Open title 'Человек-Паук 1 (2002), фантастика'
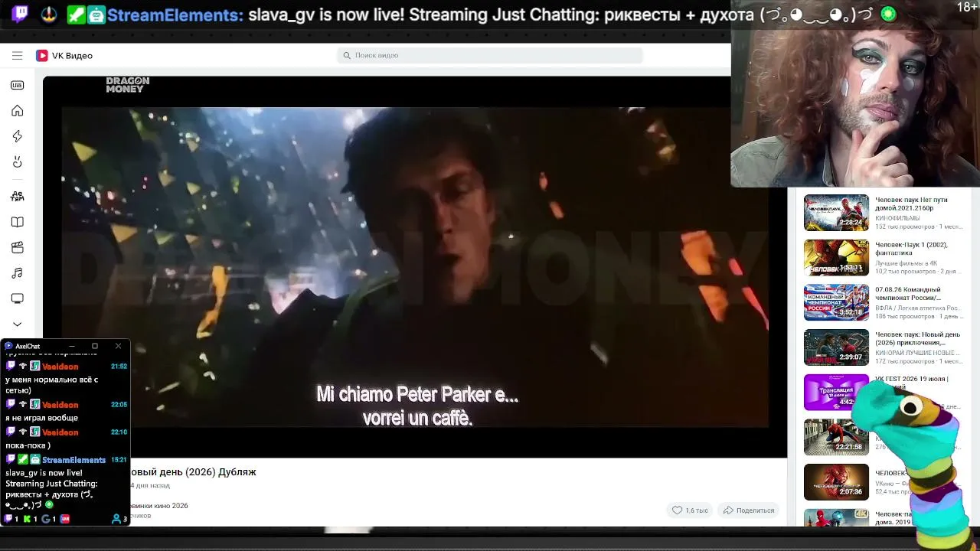Image resolution: width=980 pixels, height=551 pixels. tap(911, 249)
